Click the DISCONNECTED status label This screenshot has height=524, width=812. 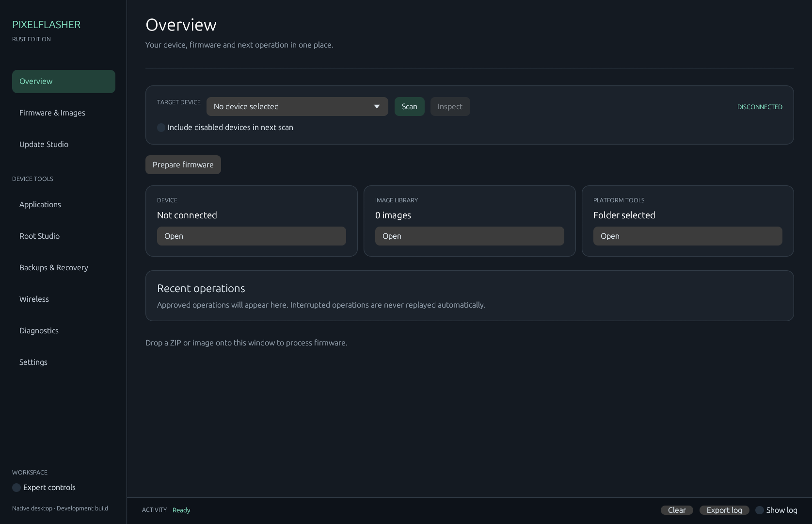tap(760, 107)
